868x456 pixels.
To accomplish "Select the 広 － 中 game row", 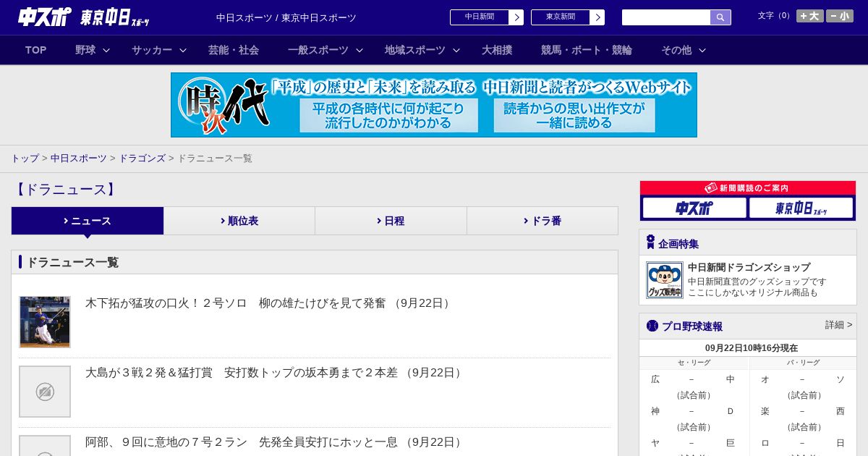I will pyautogui.click(x=693, y=379).
